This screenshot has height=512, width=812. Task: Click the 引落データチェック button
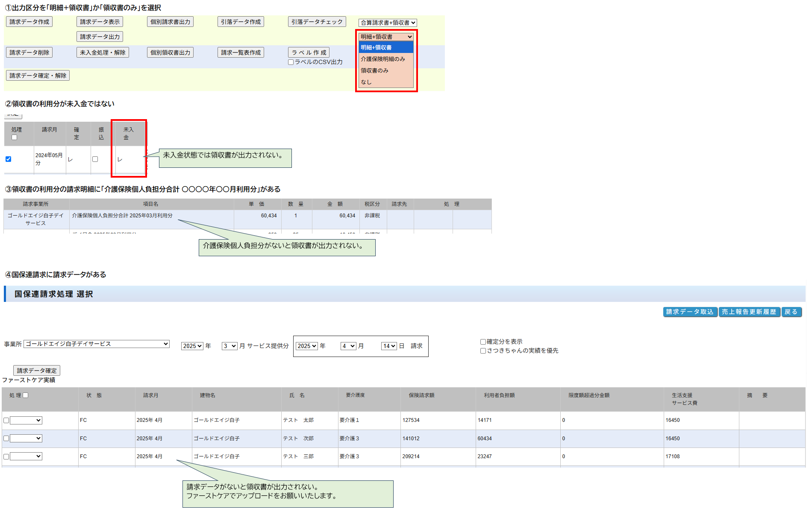click(317, 22)
